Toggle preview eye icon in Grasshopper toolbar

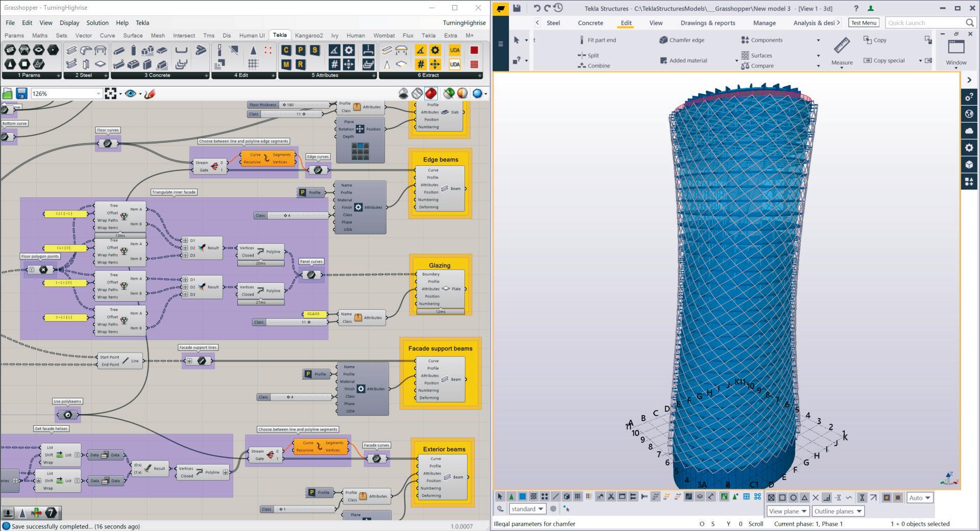pyautogui.click(x=131, y=93)
